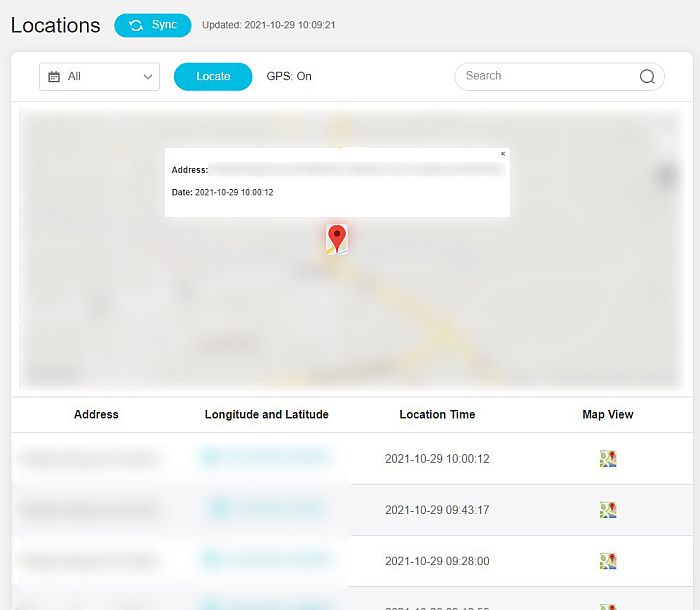Click the Locate button

[x=213, y=76]
